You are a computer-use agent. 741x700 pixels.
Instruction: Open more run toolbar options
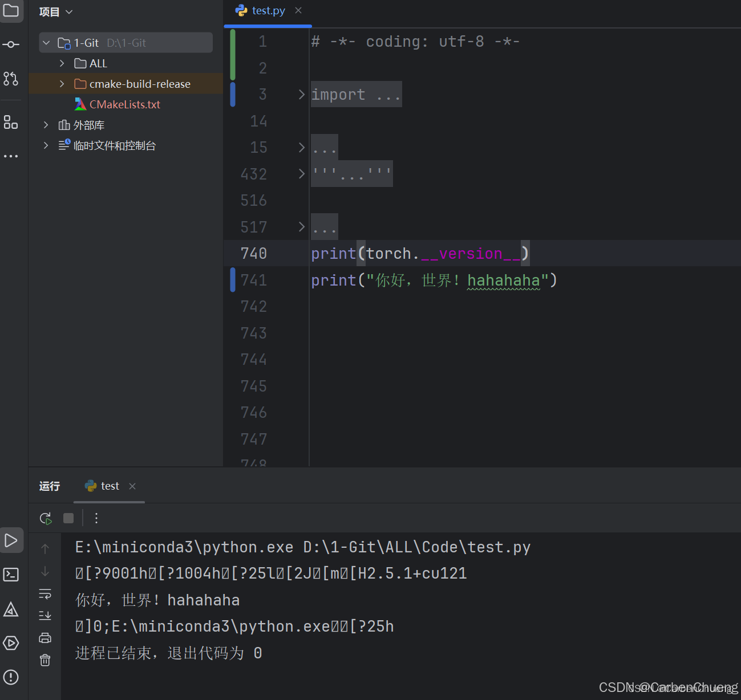coord(96,518)
